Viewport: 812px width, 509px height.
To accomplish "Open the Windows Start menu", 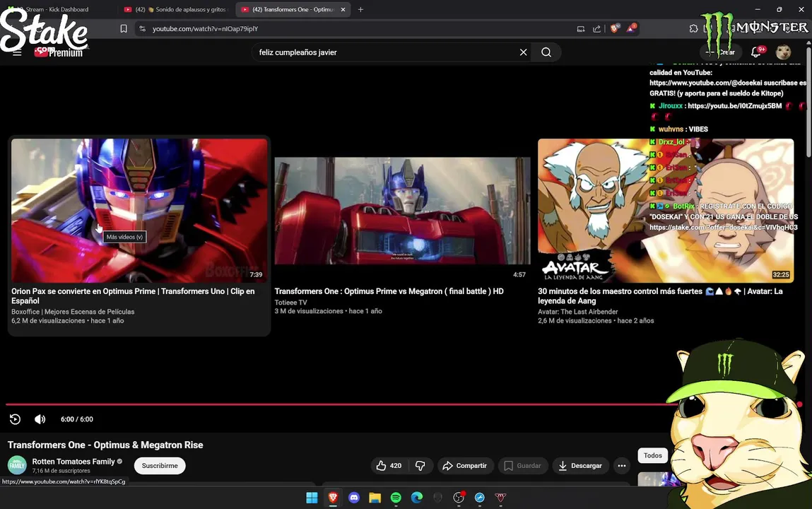I will (x=312, y=498).
